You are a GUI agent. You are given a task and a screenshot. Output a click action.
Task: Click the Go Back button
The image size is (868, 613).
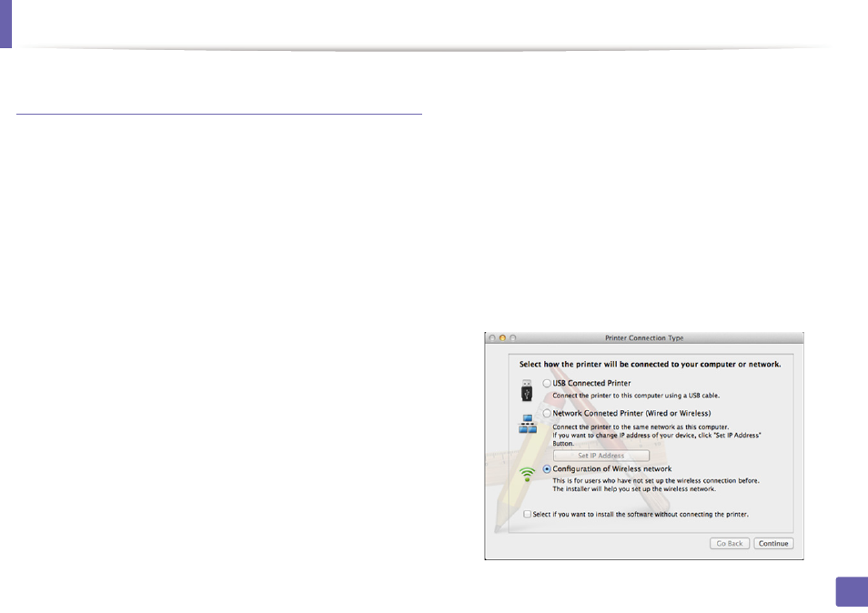click(730, 543)
